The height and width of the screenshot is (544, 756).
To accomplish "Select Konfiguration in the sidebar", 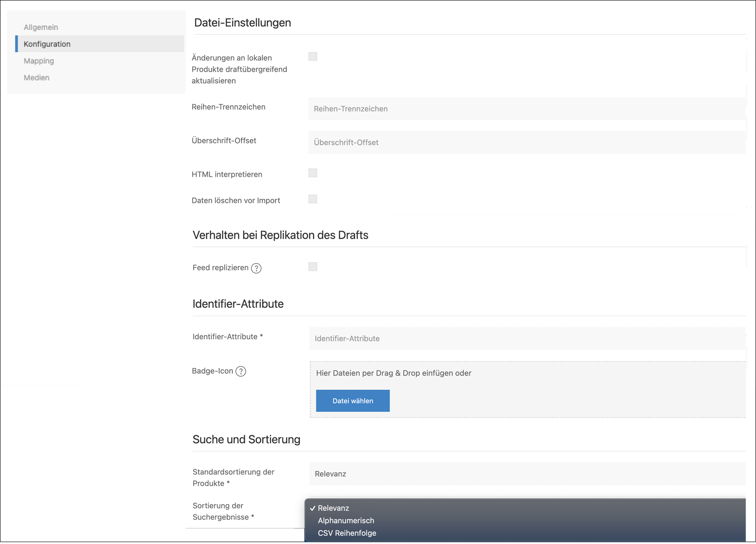I will pos(47,44).
